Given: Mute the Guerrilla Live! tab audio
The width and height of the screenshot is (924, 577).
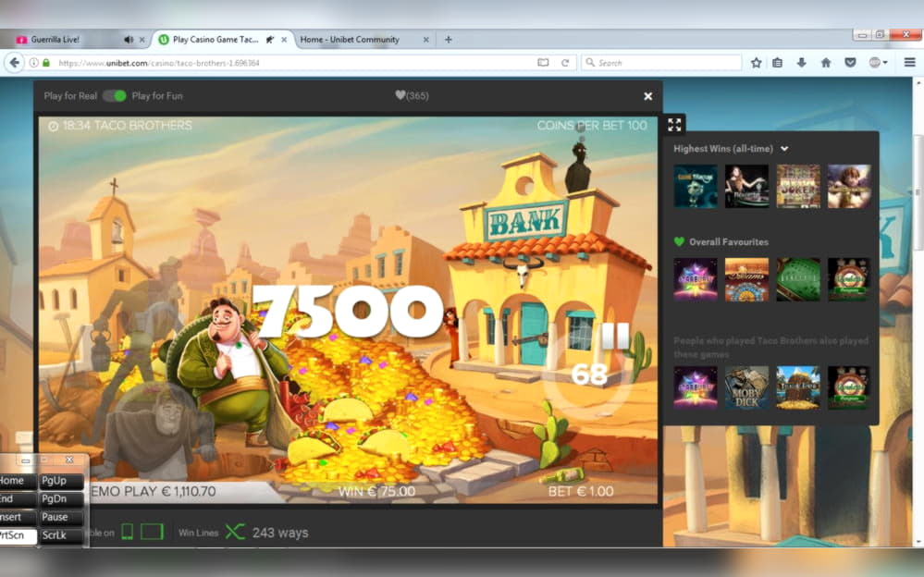Looking at the screenshot, I should coord(129,40).
